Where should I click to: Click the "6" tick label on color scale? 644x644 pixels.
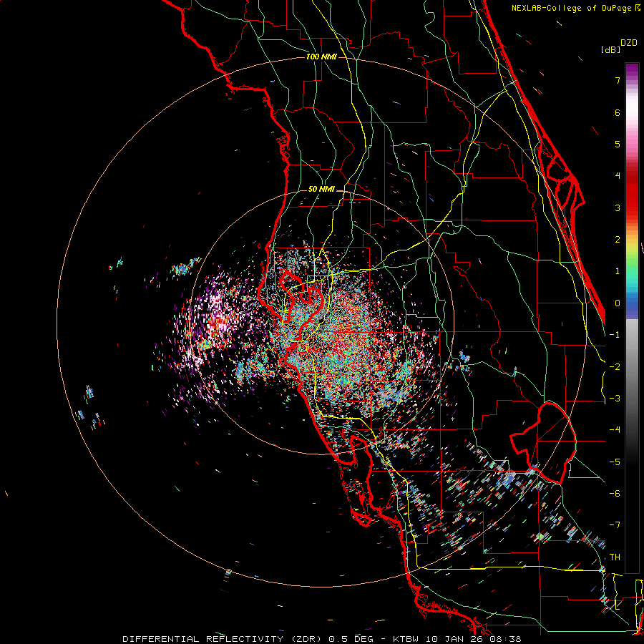tap(618, 112)
